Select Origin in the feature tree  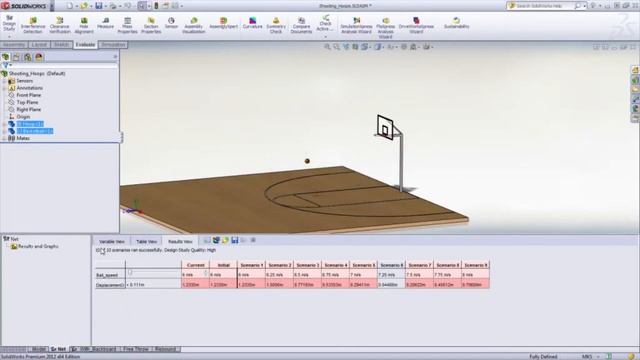(x=23, y=117)
